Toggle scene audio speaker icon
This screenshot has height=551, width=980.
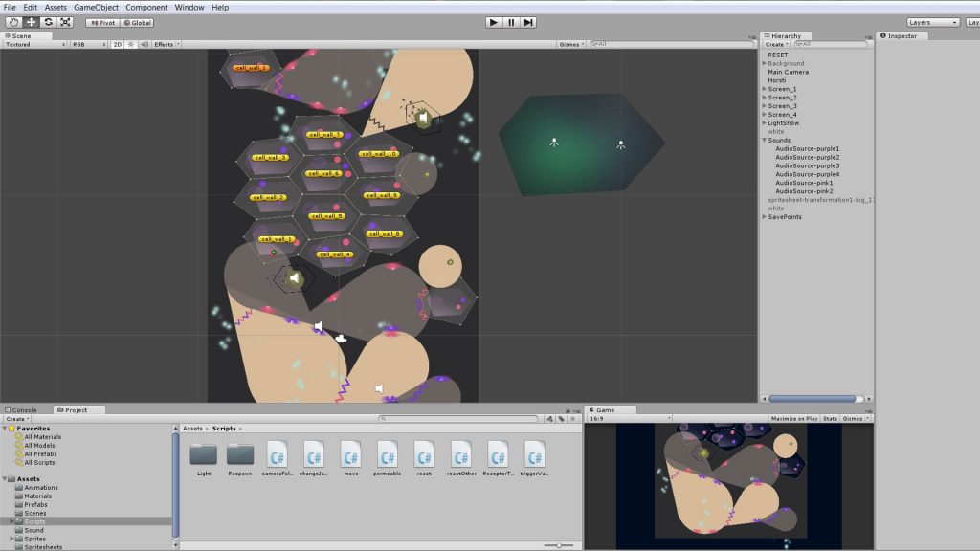click(x=144, y=44)
